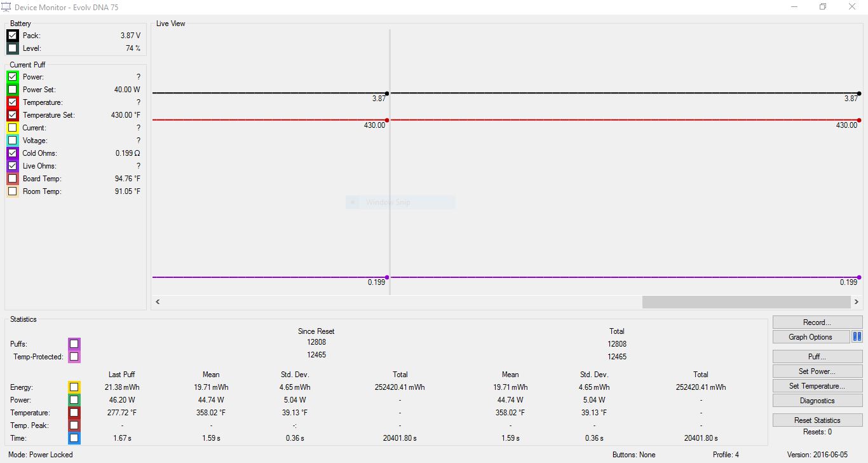This screenshot has height=463, width=868.
Task: Close the Device Monitor window
Action: (852, 7)
